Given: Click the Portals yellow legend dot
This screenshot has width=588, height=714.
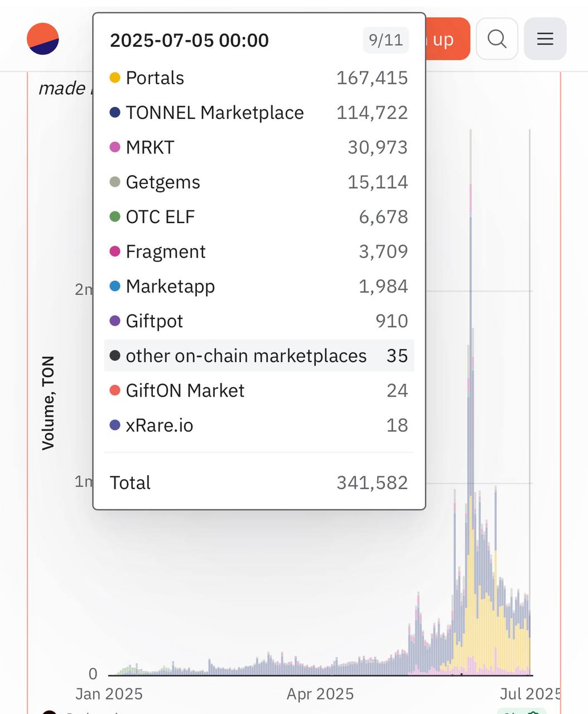Looking at the screenshot, I should click(115, 78).
